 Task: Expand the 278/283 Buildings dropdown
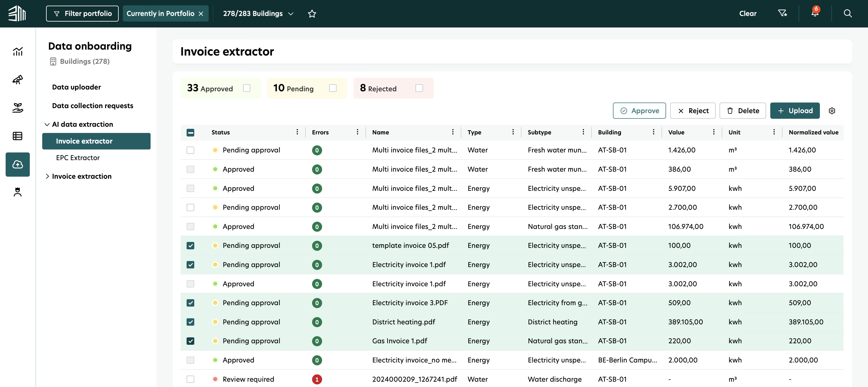[x=258, y=14]
